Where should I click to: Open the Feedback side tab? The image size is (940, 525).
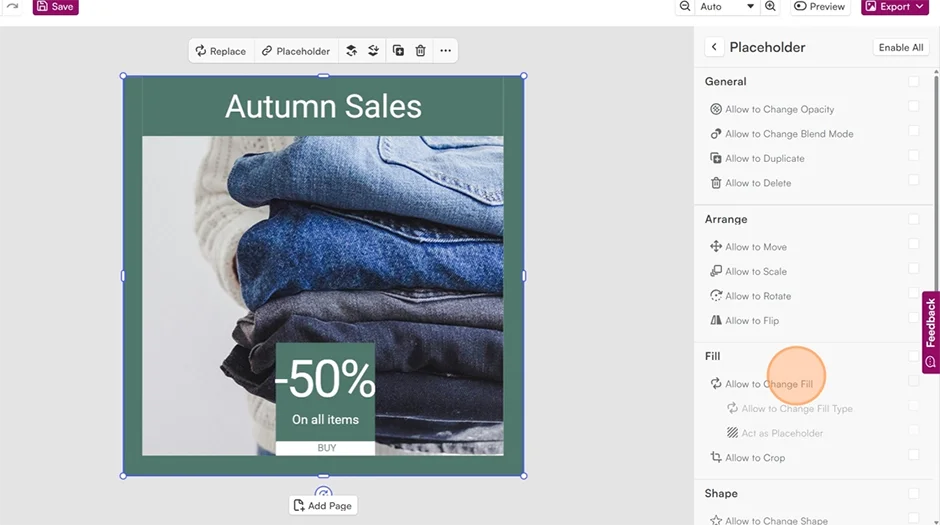click(930, 333)
